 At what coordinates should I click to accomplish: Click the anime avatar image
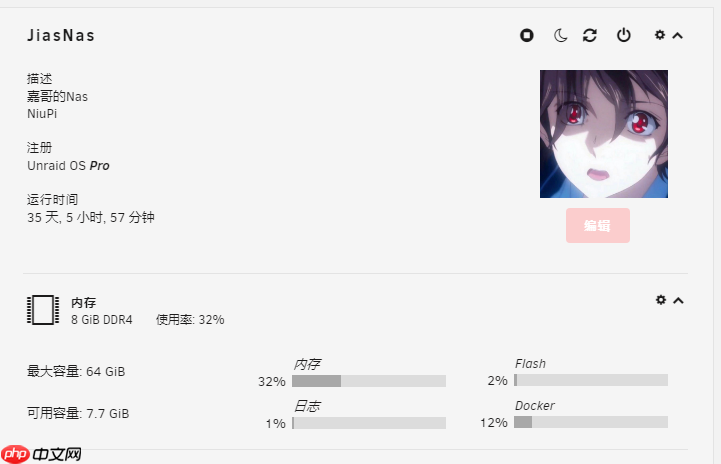click(604, 134)
